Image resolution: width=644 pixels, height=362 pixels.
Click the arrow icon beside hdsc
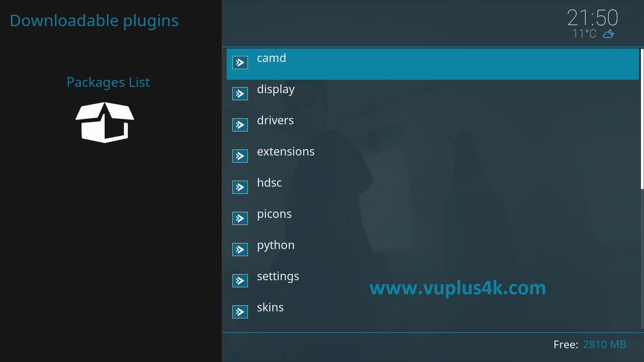[x=240, y=187]
